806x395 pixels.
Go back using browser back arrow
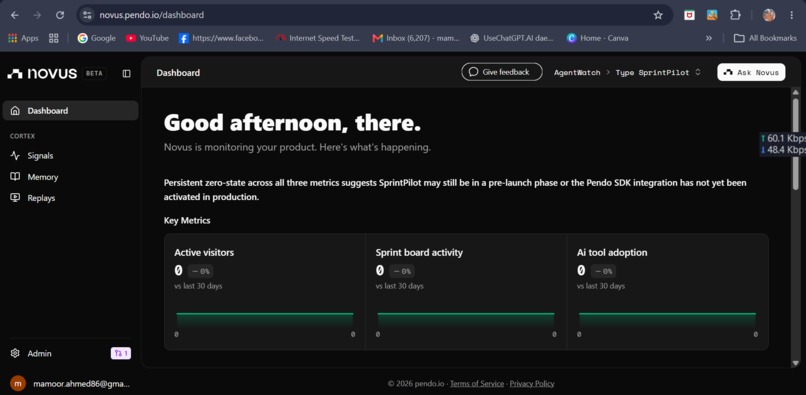coord(15,15)
